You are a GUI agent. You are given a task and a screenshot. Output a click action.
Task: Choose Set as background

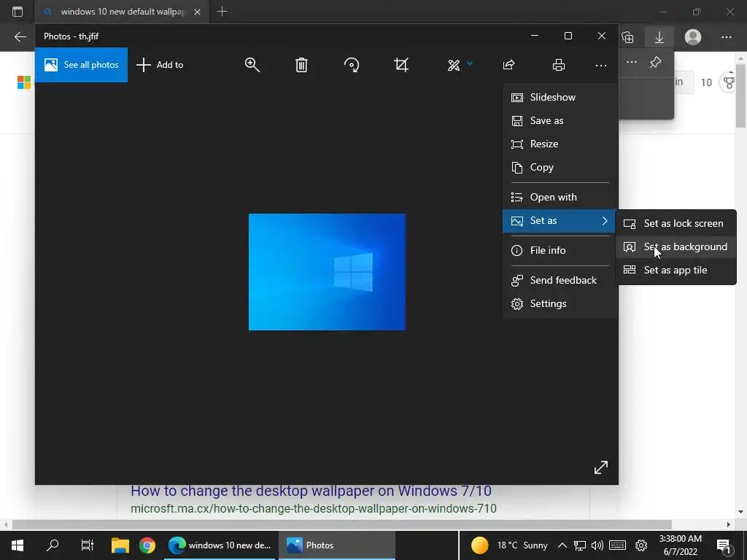[676, 246]
